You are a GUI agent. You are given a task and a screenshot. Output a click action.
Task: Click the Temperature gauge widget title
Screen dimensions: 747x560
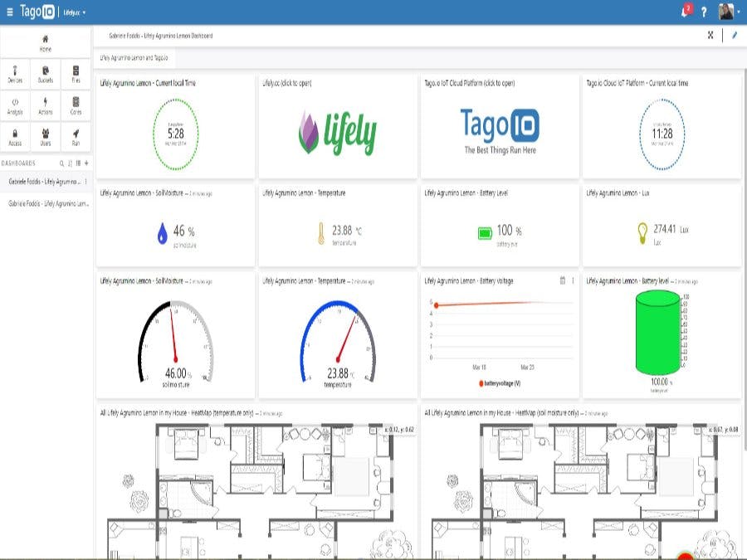(304, 281)
